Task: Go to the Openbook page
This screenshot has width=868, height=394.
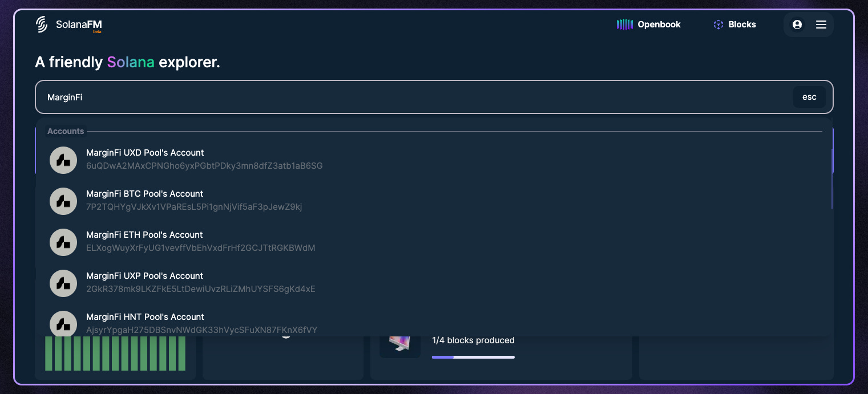Action: pyautogui.click(x=649, y=25)
